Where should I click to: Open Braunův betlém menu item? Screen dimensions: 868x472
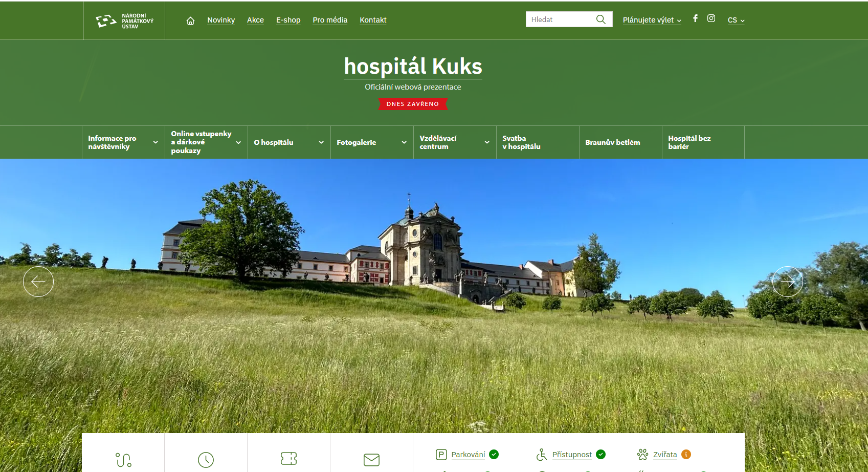coord(620,142)
